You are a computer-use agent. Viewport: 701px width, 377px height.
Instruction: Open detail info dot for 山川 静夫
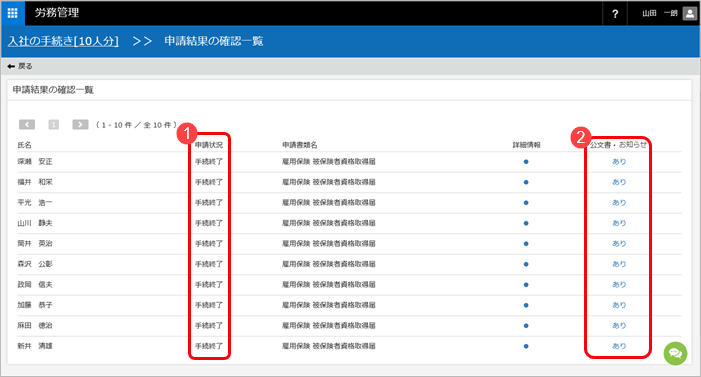click(x=526, y=223)
